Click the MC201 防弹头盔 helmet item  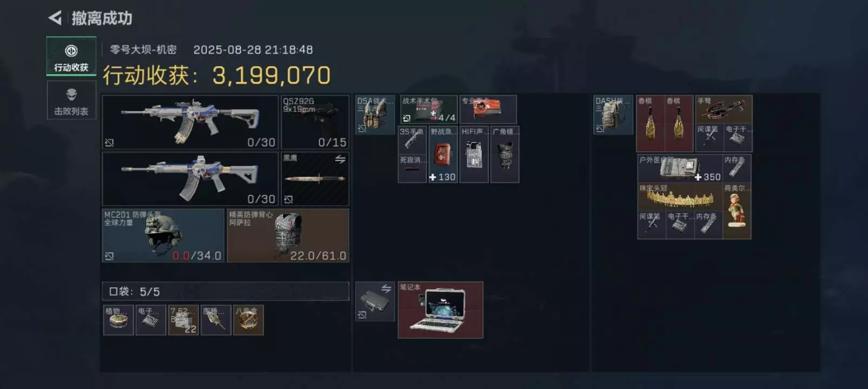(x=163, y=236)
